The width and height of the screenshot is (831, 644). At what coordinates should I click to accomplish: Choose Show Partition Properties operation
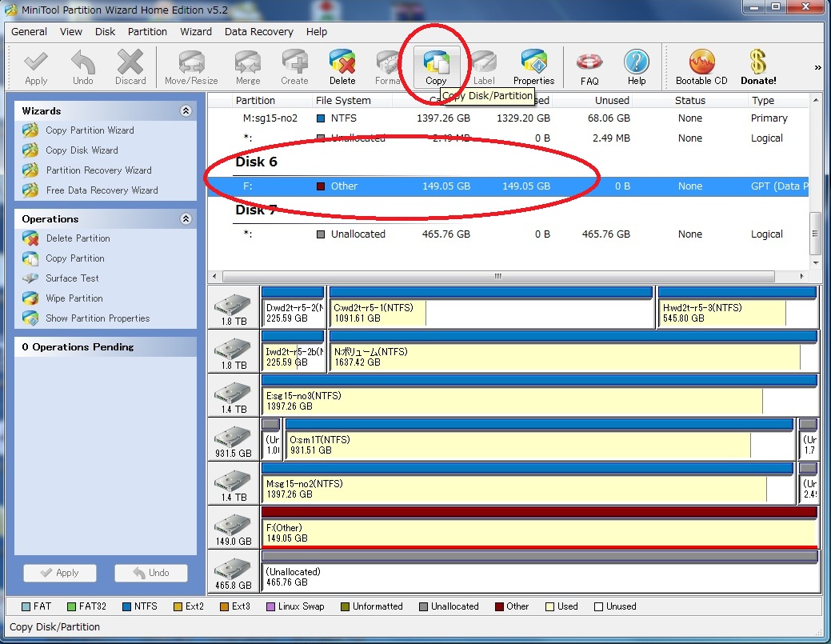tap(98, 318)
